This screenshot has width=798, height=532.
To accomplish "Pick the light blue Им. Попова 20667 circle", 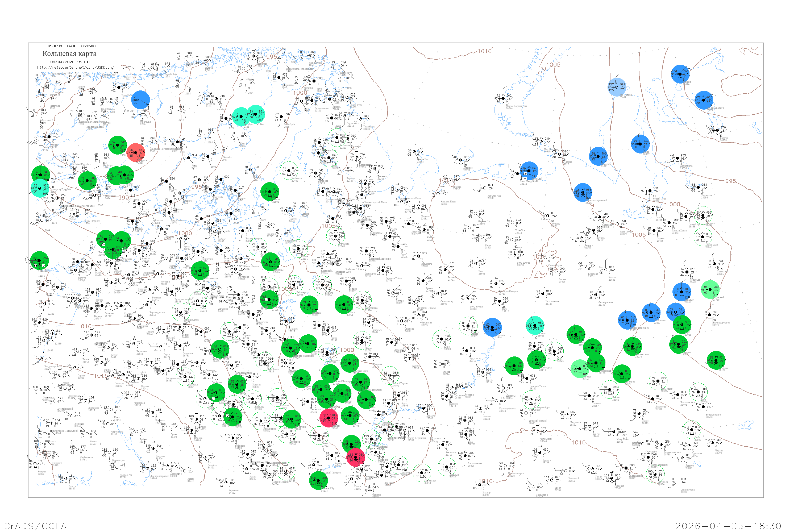I will pos(617,87).
